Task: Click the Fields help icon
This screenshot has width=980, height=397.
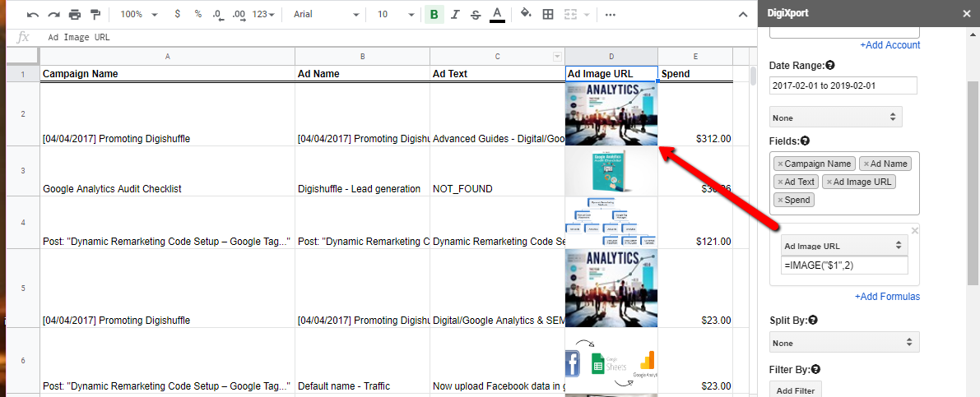Action: 805,141
